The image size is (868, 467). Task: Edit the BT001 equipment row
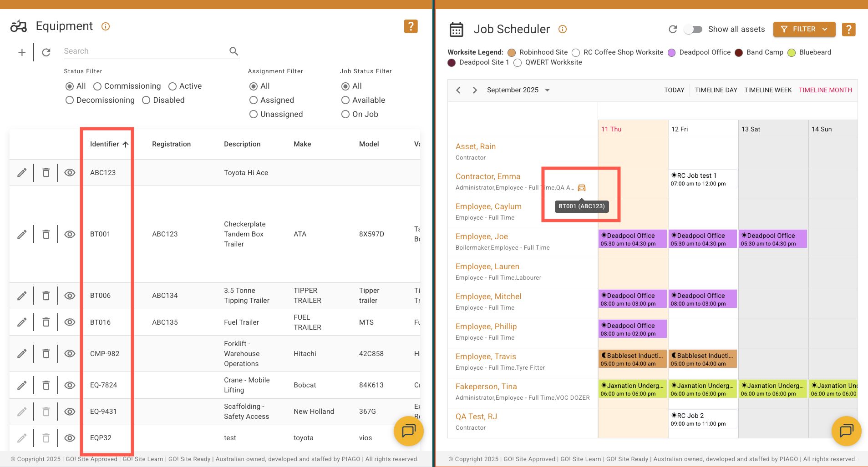22,234
